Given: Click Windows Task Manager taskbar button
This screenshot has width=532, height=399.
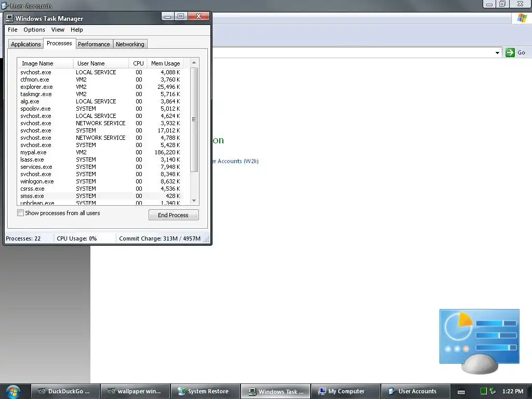Looking at the screenshot, I should pos(275,391).
